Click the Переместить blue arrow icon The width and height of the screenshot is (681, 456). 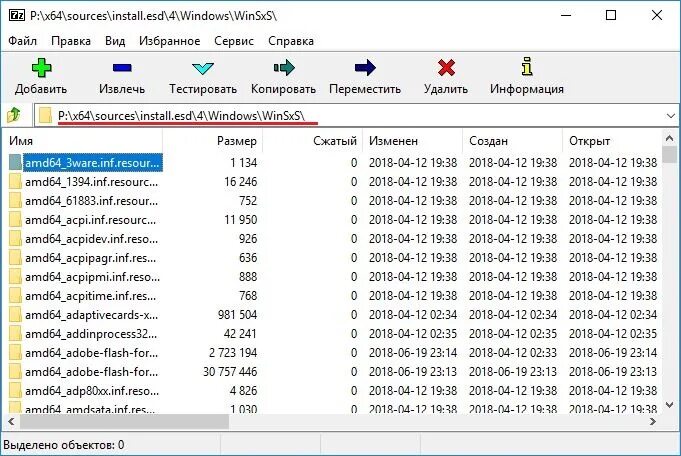coord(365,67)
